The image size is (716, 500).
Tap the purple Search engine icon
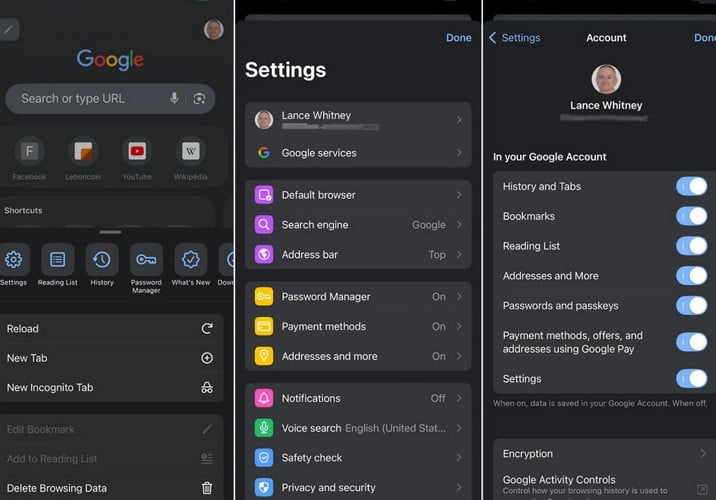tap(264, 225)
